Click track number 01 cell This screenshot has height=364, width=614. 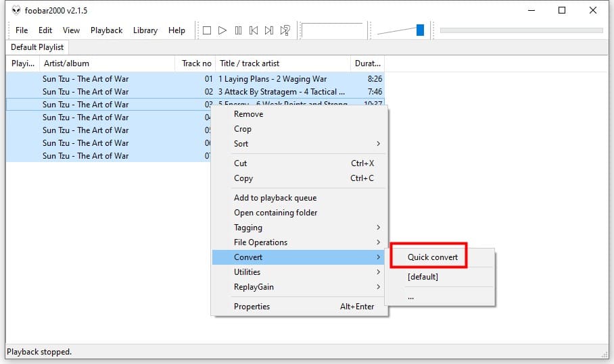coord(209,79)
